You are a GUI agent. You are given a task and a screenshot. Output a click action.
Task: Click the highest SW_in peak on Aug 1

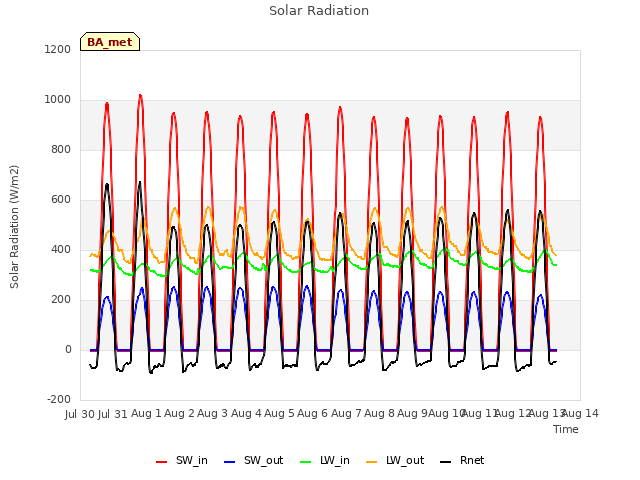tap(140, 96)
